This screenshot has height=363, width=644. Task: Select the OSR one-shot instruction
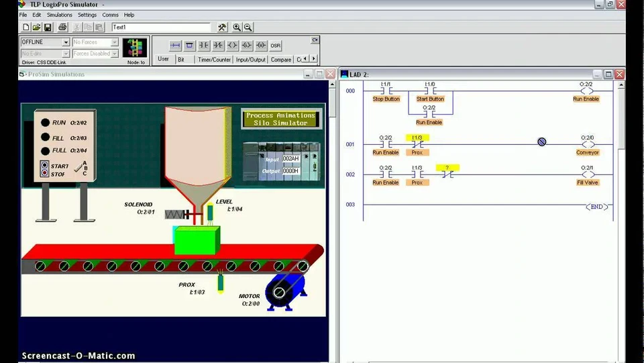[x=276, y=46]
